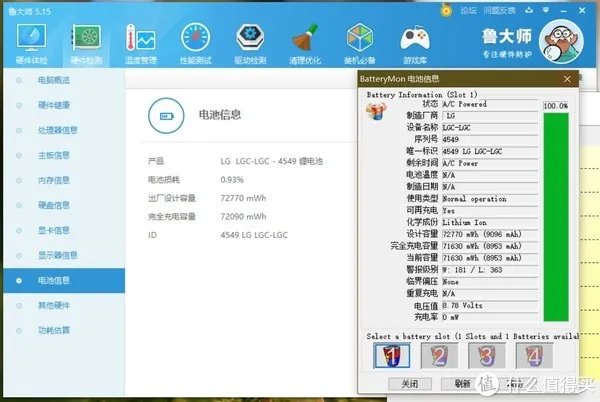Click the 100.0% charge percentage field

(556, 106)
